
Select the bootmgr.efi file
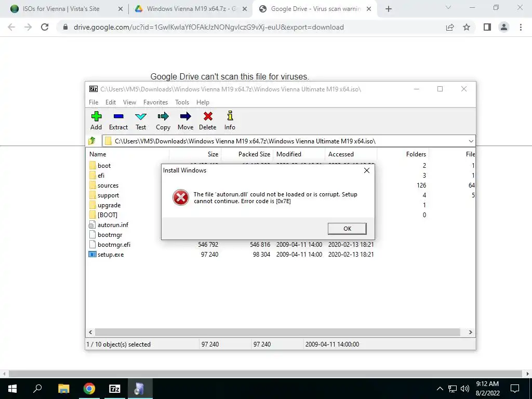tap(114, 244)
